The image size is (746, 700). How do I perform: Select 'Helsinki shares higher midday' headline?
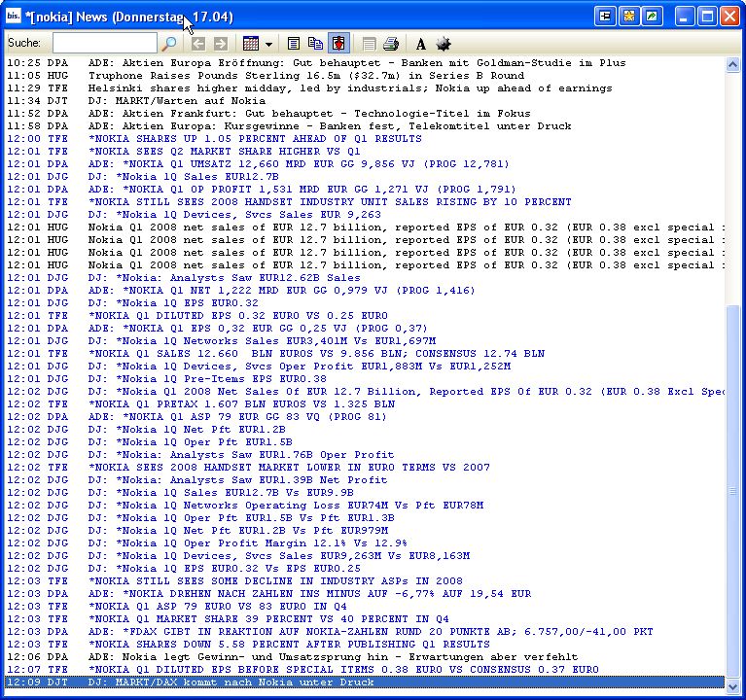(x=366, y=87)
